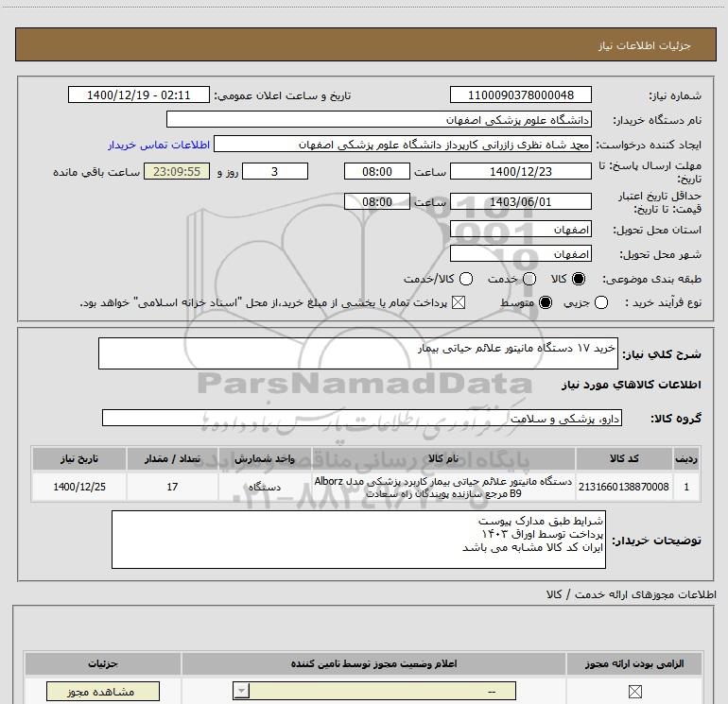The image size is (728, 704).
Task: Click the شماره نیاز field 1100090378000048
Action: pyautogui.click(x=520, y=94)
